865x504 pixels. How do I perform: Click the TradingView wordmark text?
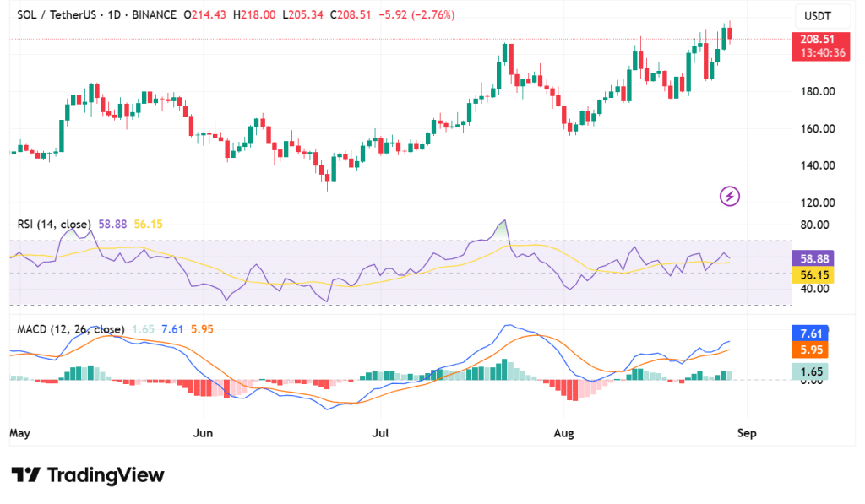[105, 475]
